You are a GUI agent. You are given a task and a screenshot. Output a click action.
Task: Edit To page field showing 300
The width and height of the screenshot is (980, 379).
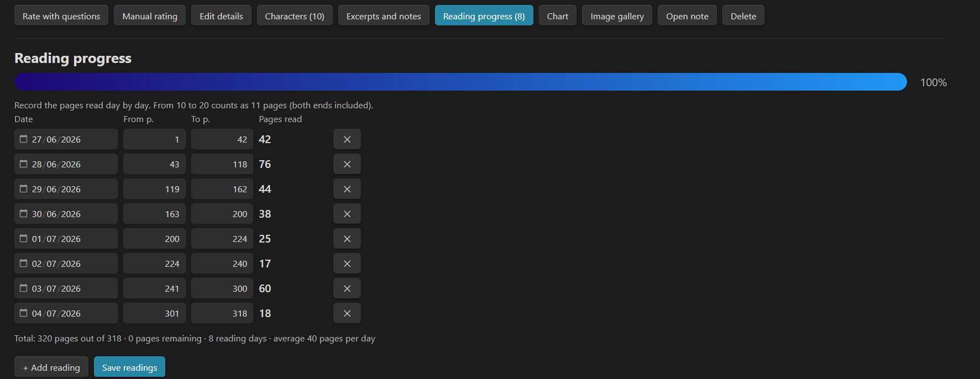tap(222, 288)
